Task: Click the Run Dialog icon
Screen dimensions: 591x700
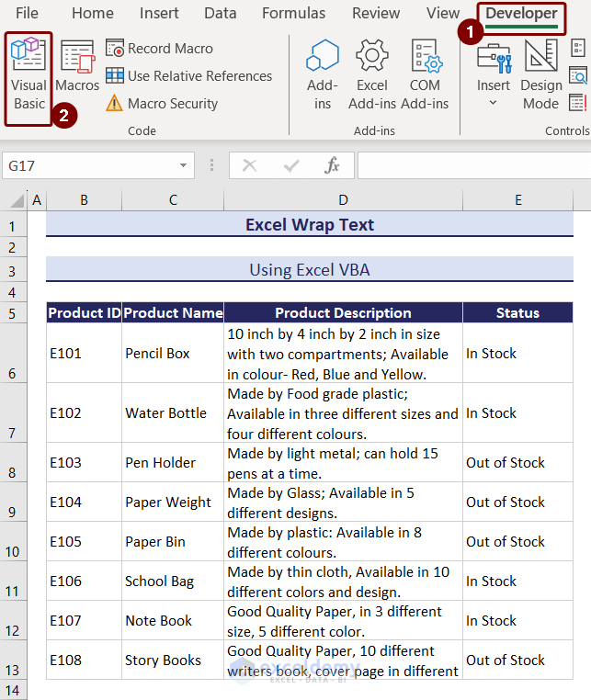Action: coord(578,103)
